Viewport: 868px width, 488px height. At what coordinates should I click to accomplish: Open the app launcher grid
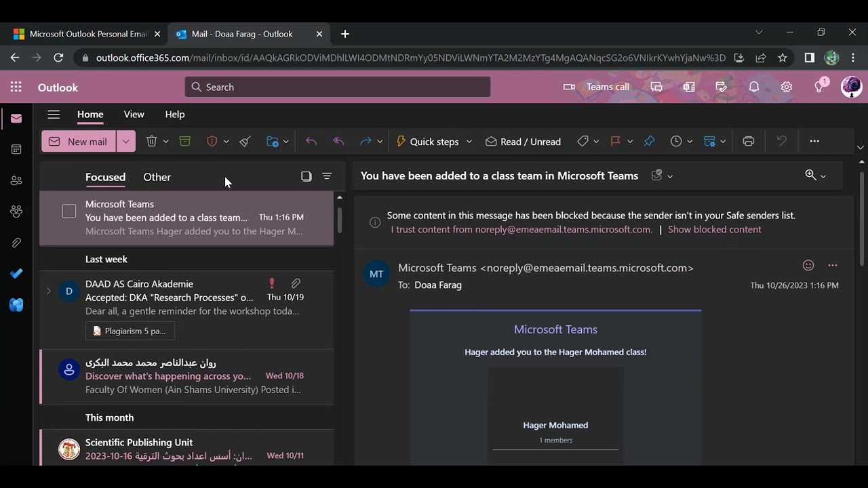(x=16, y=87)
